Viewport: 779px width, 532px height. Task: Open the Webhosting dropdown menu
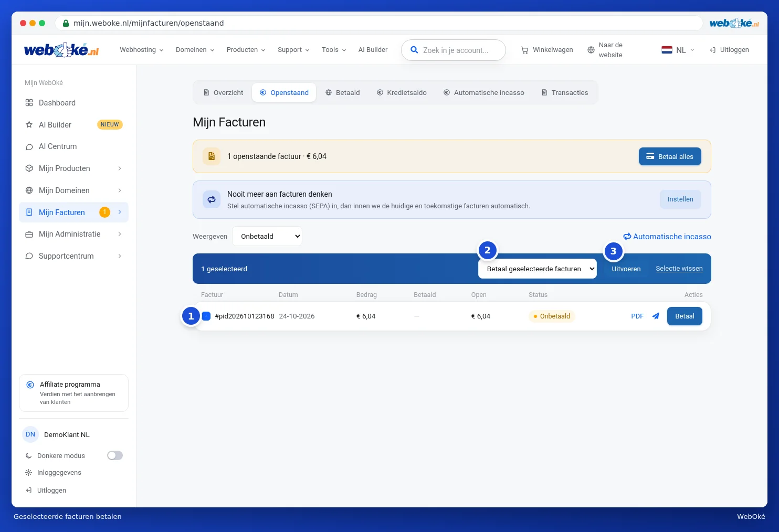[x=142, y=50]
